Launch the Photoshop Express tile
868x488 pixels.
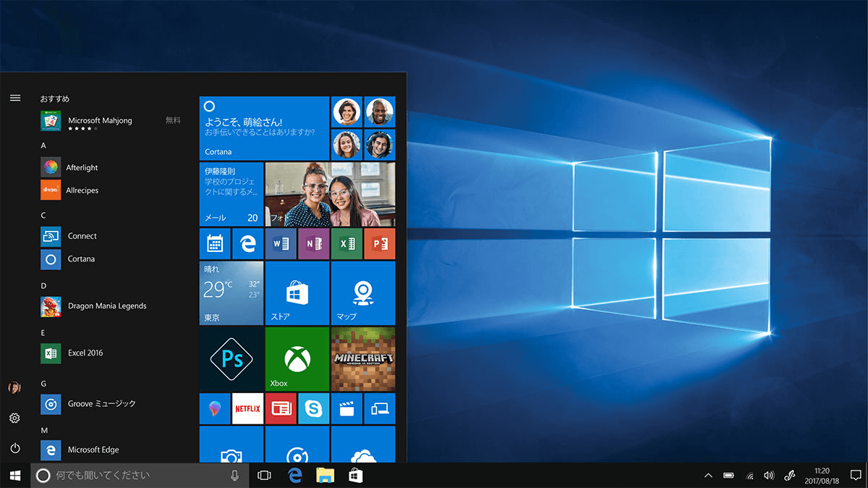tap(231, 359)
